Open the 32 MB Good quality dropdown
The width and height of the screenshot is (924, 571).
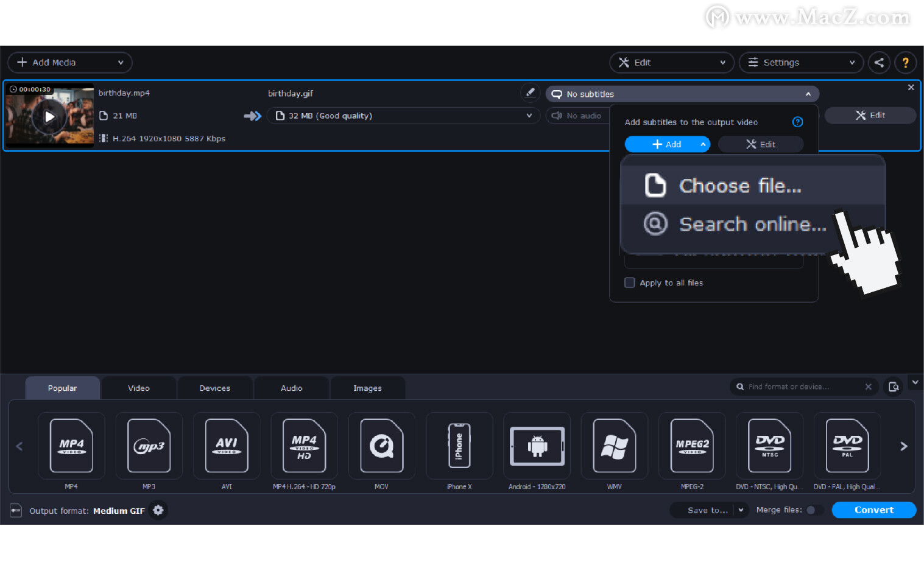(403, 116)
